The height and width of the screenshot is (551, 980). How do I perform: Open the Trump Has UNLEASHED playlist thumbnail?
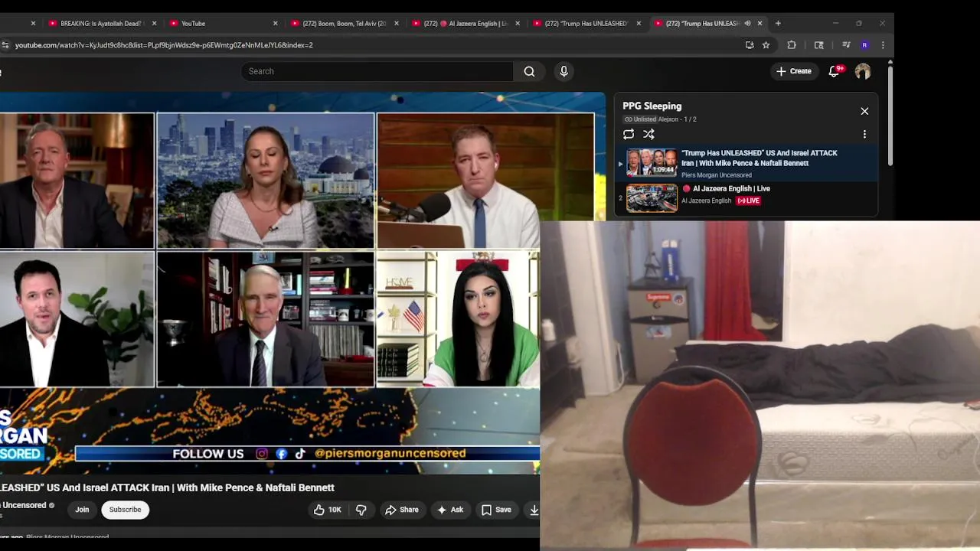click(652, 162)
